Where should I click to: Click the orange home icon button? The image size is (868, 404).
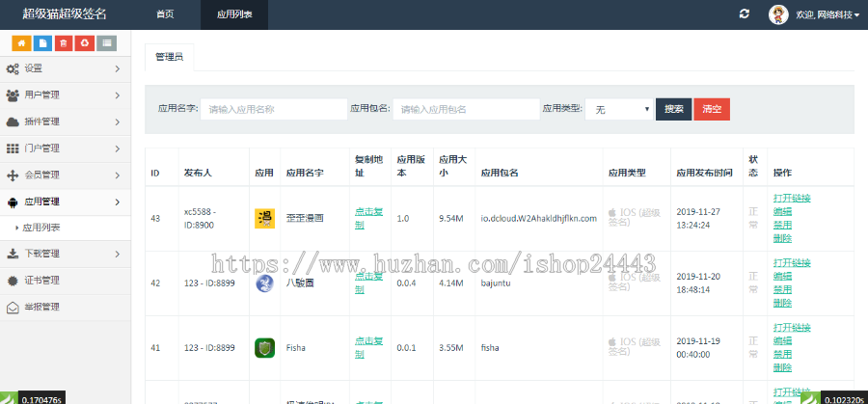(x=21, y=43)
